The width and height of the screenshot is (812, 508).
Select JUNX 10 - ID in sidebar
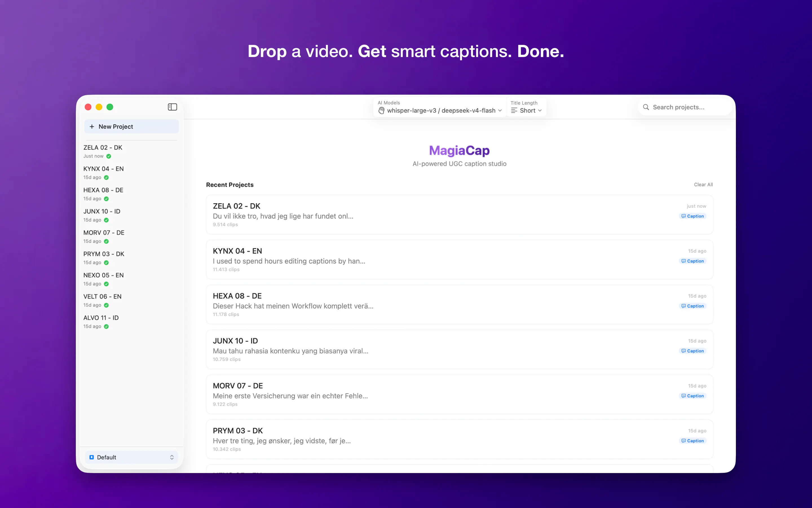pos(131,215)
